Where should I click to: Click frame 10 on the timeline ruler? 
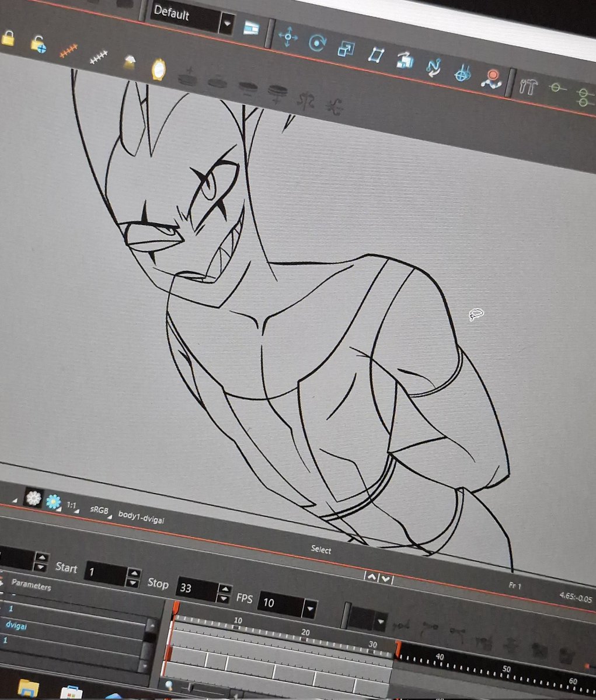[x=238, y=620]
